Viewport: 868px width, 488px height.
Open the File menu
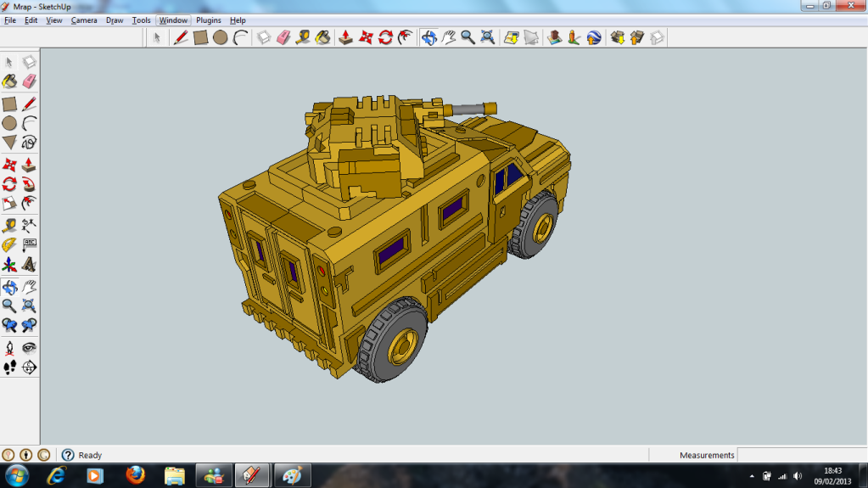pyautogui.click(x=10, y=20)
